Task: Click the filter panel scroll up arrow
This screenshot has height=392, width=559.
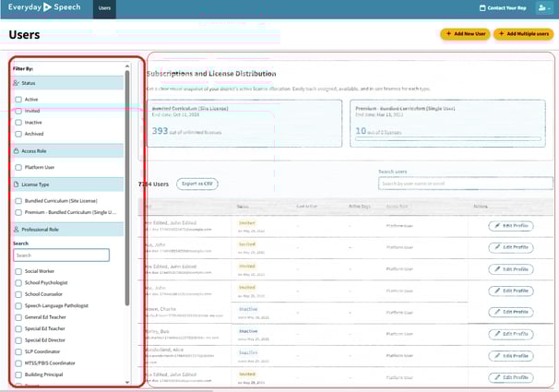Action: pos(127,66)
